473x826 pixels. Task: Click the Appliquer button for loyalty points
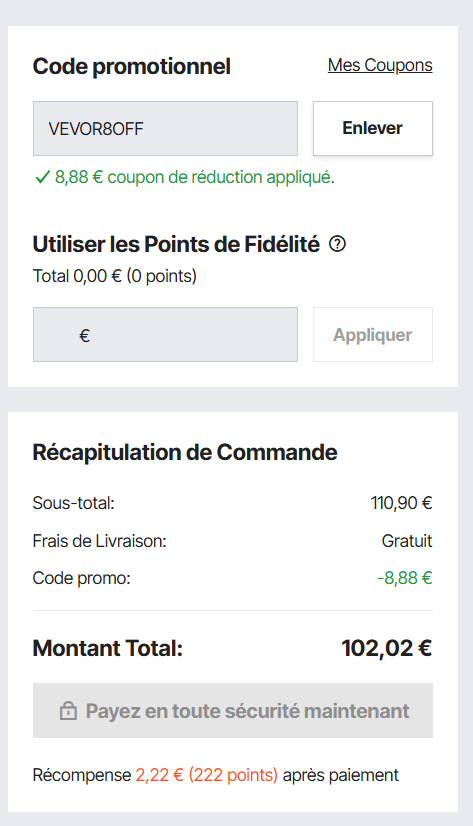(x=373, y=335)
